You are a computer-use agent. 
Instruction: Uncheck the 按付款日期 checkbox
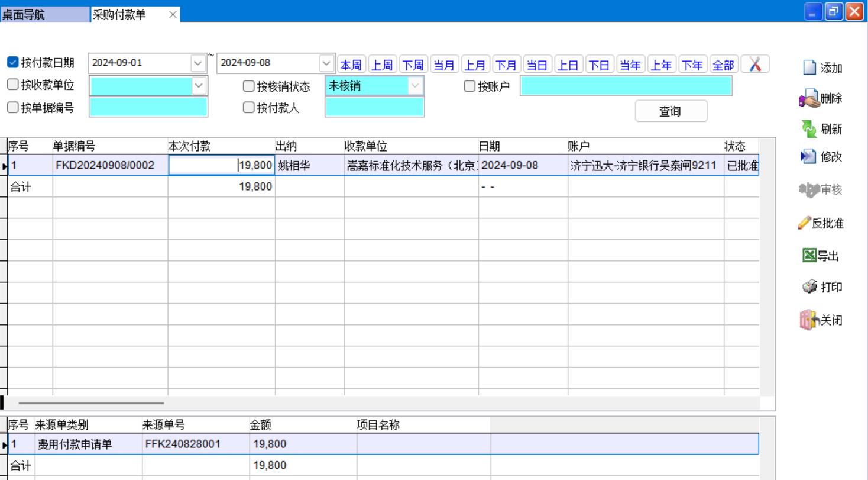click(13, 63)
